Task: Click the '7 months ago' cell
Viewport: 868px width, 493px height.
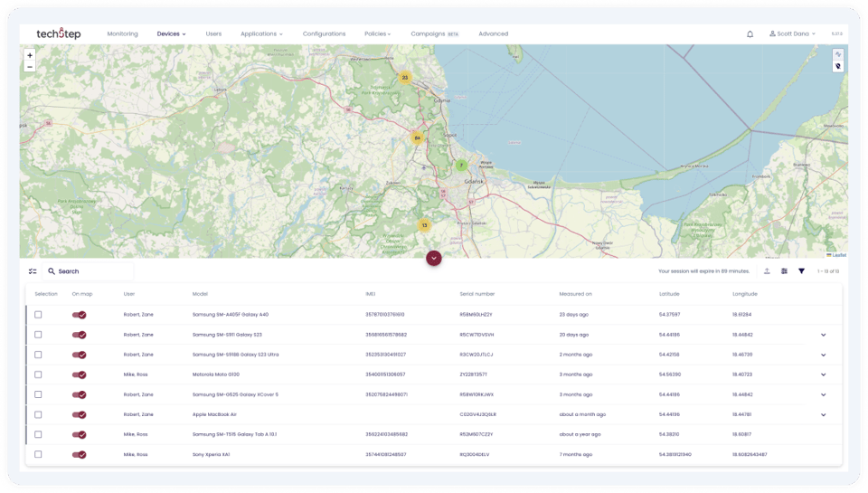Action: click(x=575, y=454)
